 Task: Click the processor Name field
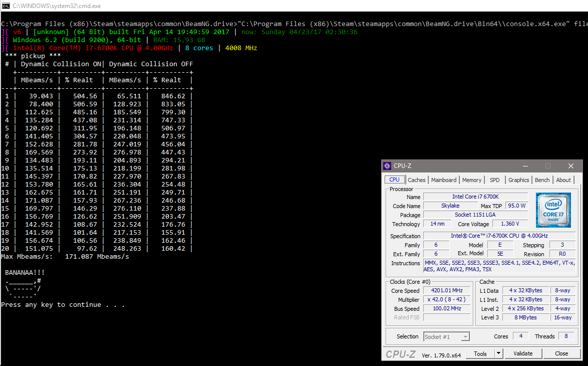[x=475, y=197]
